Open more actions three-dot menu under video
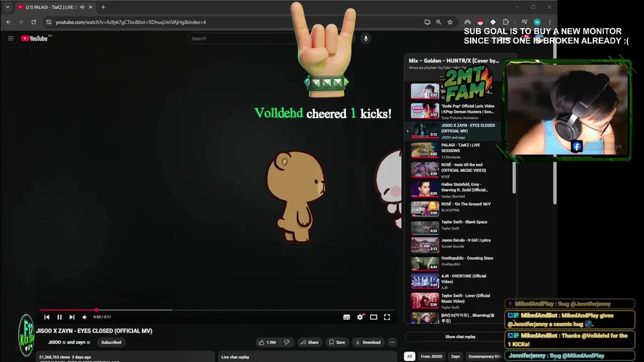 tap(392, 342)
